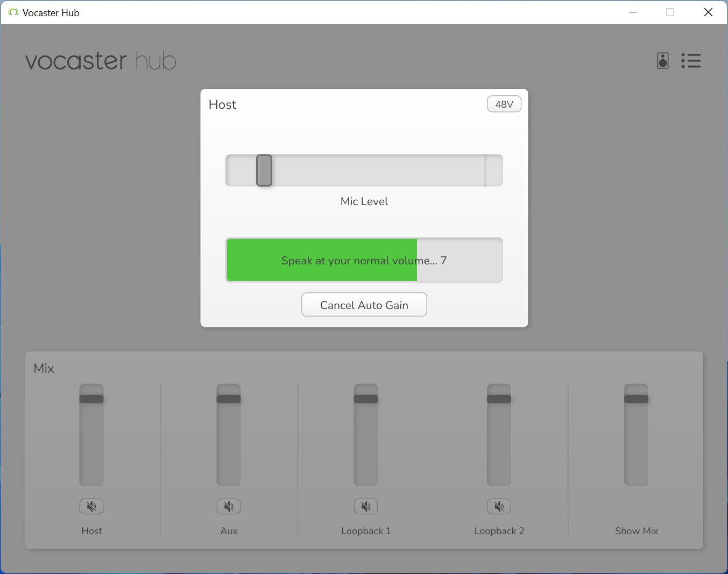
Task: Click the vocaster hub logo text
Action: click(101, 61)
